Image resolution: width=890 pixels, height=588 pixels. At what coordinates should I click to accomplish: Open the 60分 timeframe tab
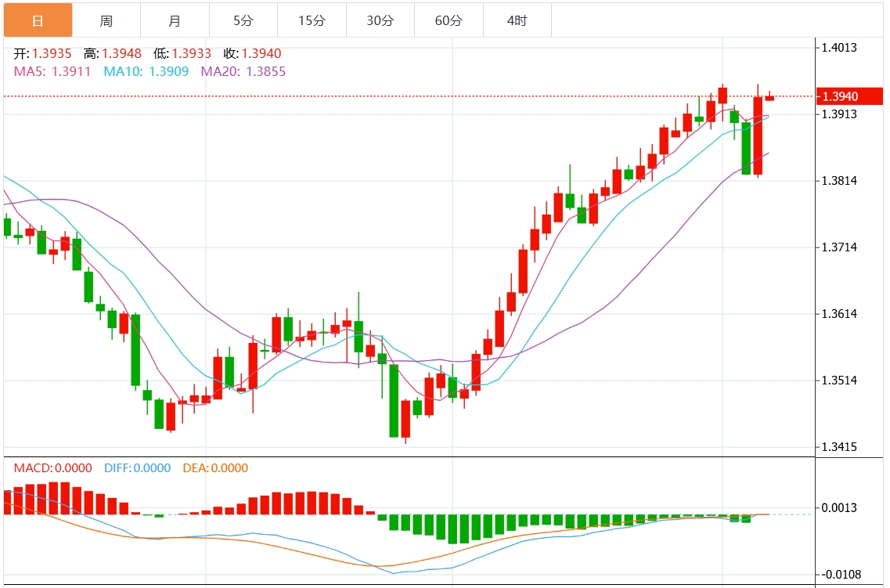449,20
